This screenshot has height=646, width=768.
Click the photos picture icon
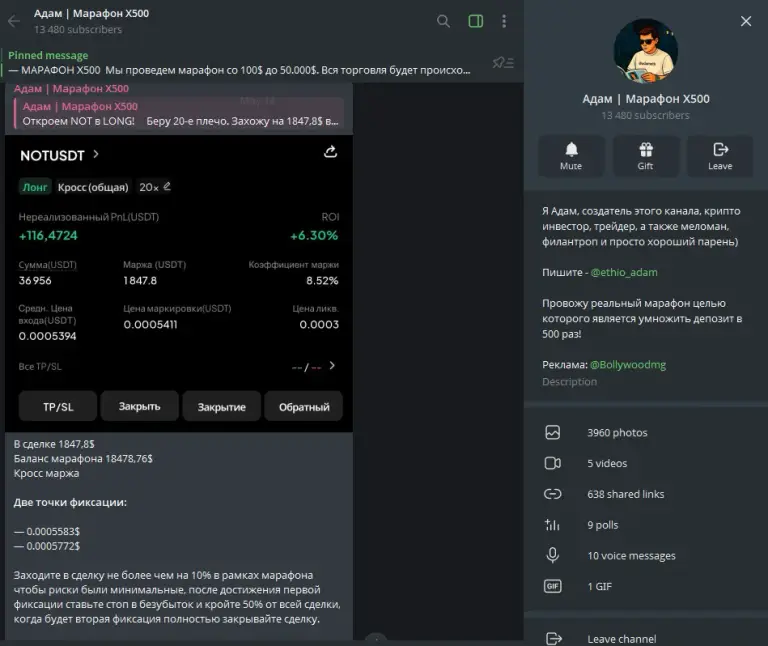click(552, 432)
